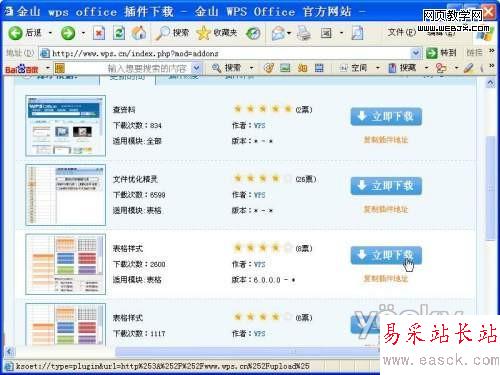The width and height of the screenshot is (500, 375).
Task: Click thumbnail of 表格样式 with 2600 downloads
Action: (66, 264)
